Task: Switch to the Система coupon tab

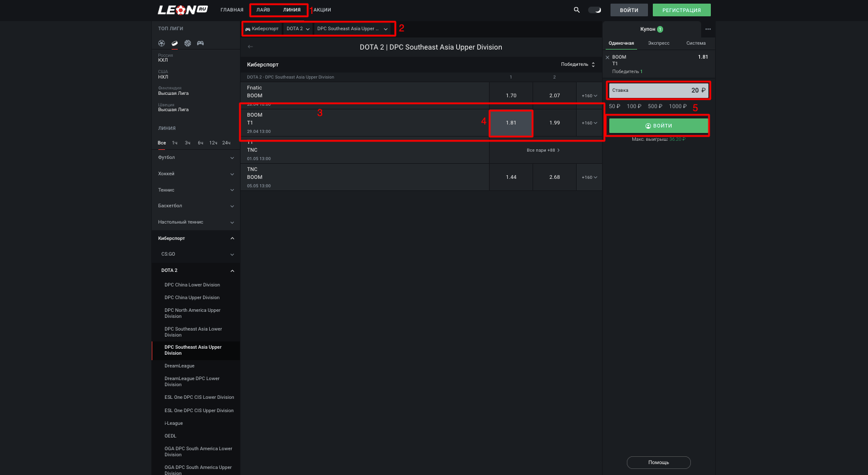Action: tap(696, 43)
